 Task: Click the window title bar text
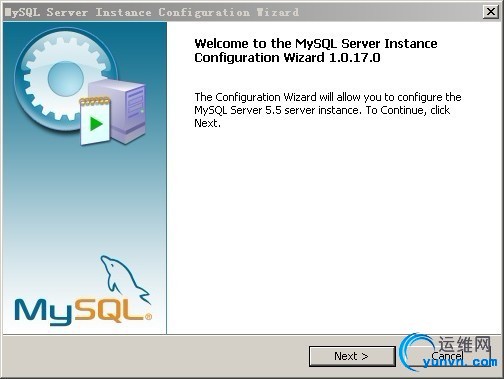pyautogui.click(x=152, y=12)
